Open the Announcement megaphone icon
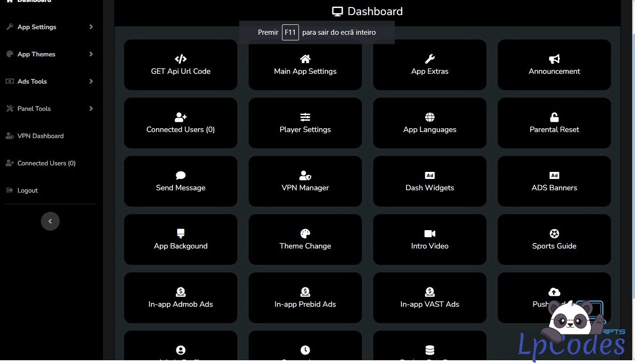Screen dimensions: 635x364 tap(554, 59)
